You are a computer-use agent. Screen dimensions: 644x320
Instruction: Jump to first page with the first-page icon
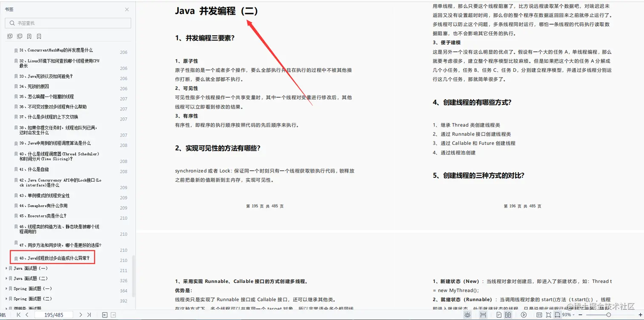(x=19, y=314)
